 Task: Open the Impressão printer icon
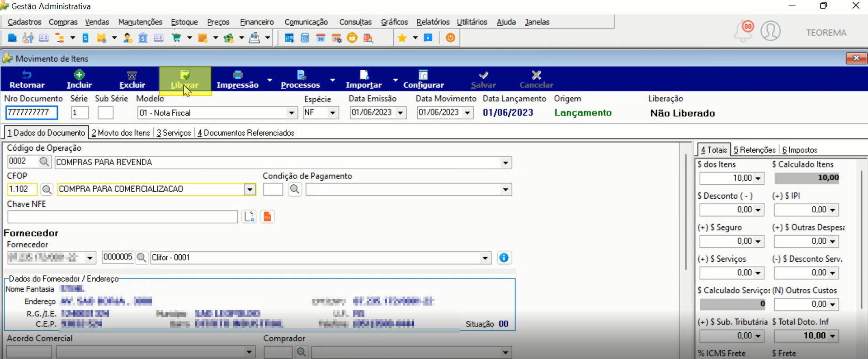238,75
